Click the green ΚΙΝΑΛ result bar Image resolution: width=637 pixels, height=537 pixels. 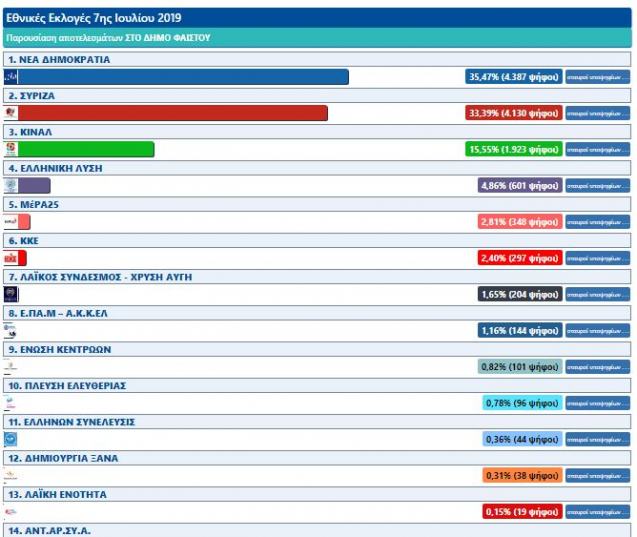pos(86,149)
